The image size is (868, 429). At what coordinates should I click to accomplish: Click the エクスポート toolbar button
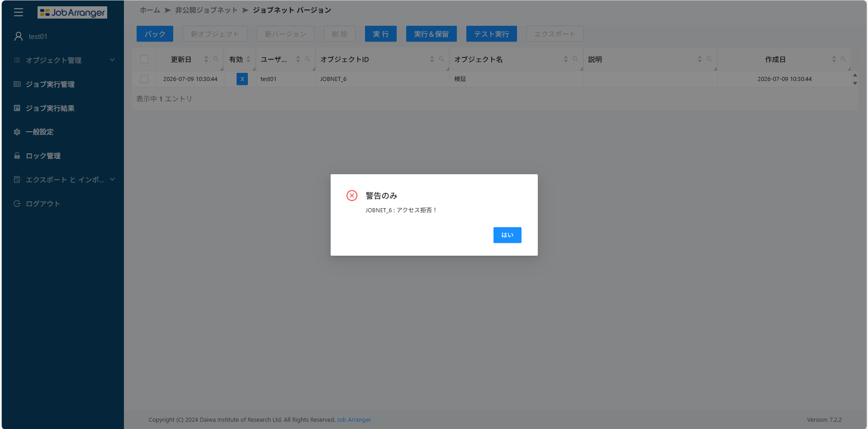(x=555, y=34)
